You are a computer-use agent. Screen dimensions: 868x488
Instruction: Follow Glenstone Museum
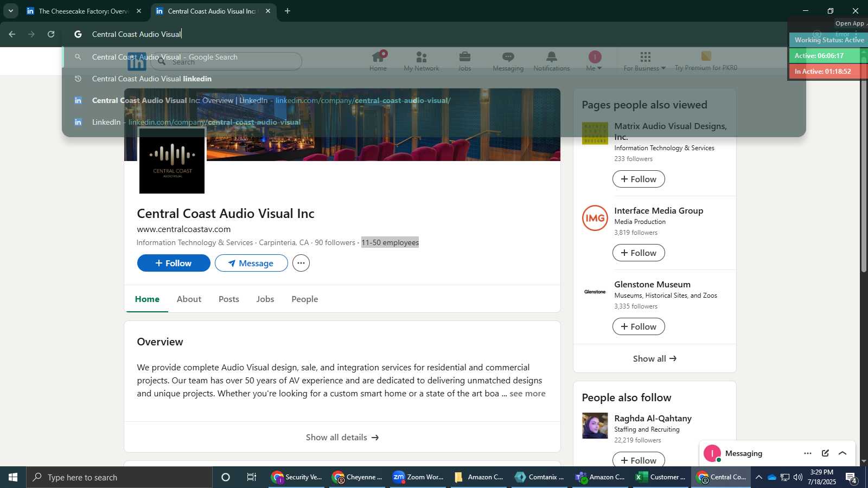[639, 326]
